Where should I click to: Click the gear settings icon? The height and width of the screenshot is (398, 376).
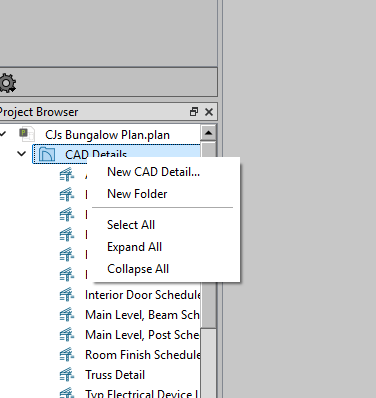[7, 83]
